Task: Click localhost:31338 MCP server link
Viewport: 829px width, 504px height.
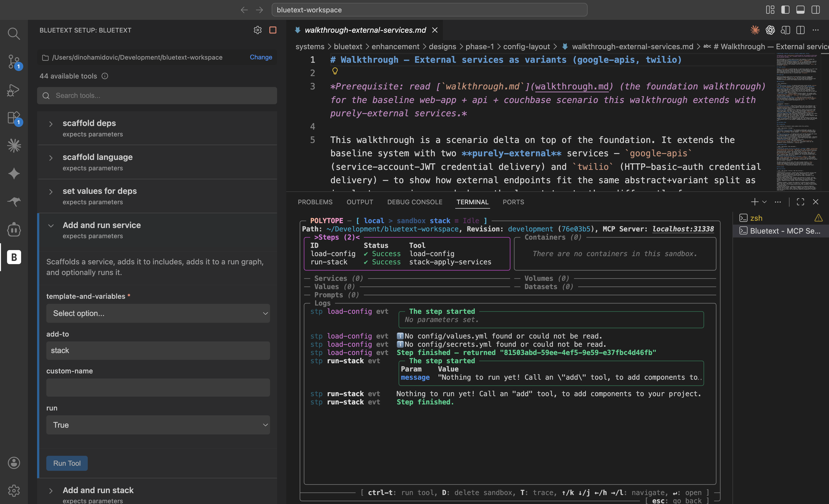Action: point(683,229)
